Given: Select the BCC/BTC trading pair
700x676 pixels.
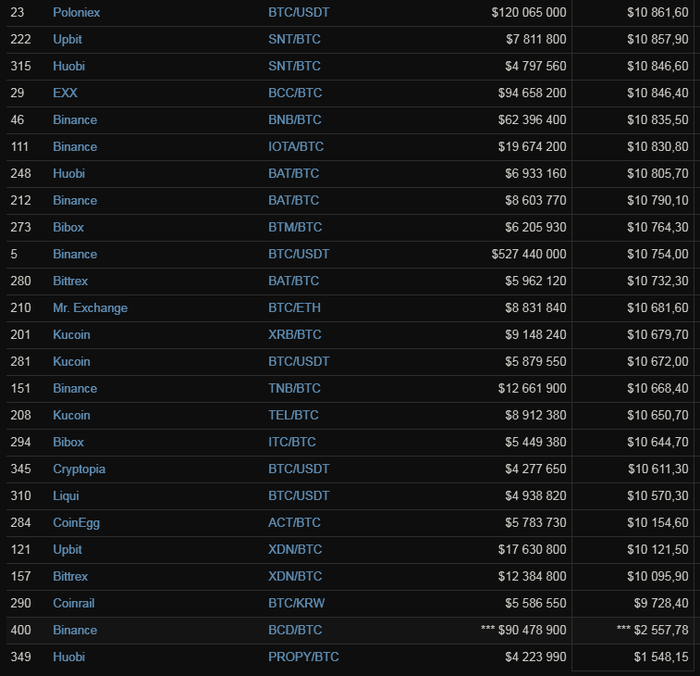Looking at the screenshot, I should point(294,93).
